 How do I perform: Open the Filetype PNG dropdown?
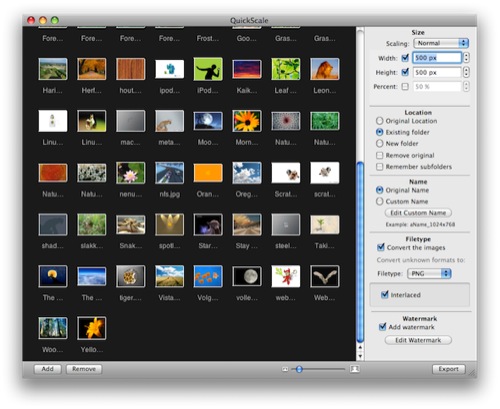(x=430, y=274)
